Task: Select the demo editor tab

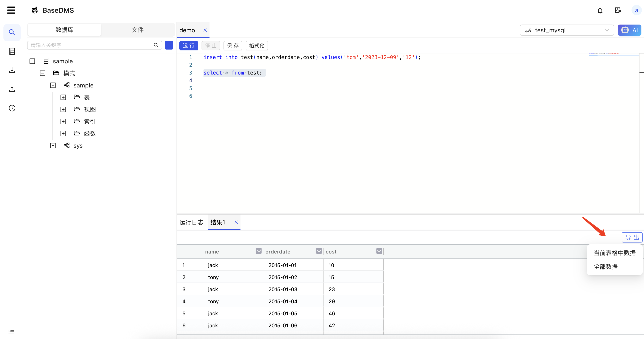Action: coord(187,30)
